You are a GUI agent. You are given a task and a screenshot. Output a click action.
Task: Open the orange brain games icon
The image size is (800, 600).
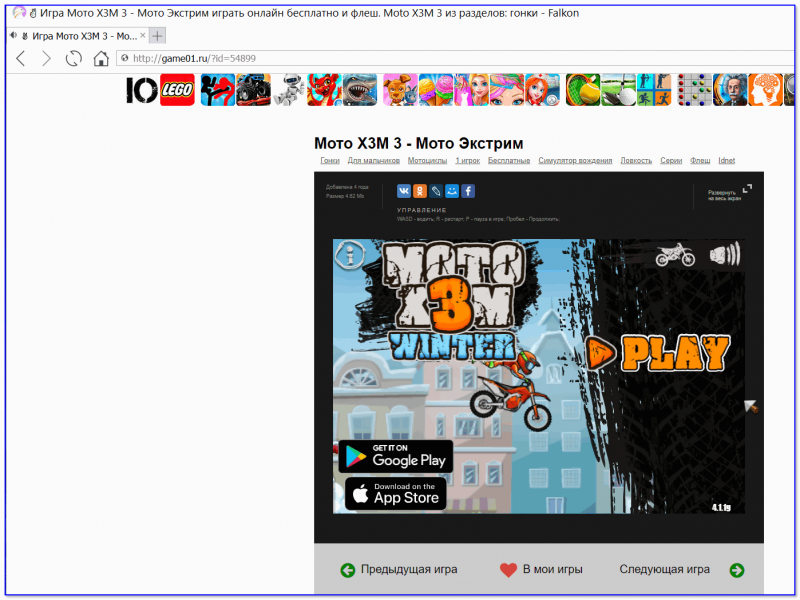(765, 90)
